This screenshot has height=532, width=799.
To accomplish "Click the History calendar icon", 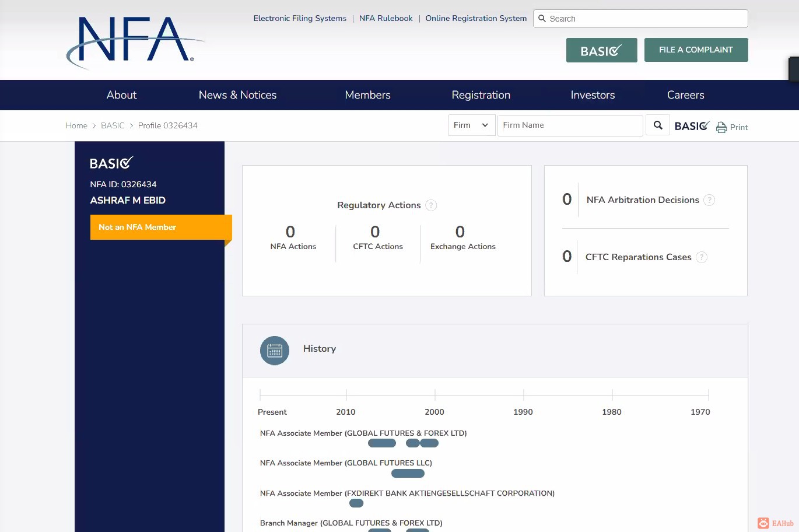I will click(275, 351).
